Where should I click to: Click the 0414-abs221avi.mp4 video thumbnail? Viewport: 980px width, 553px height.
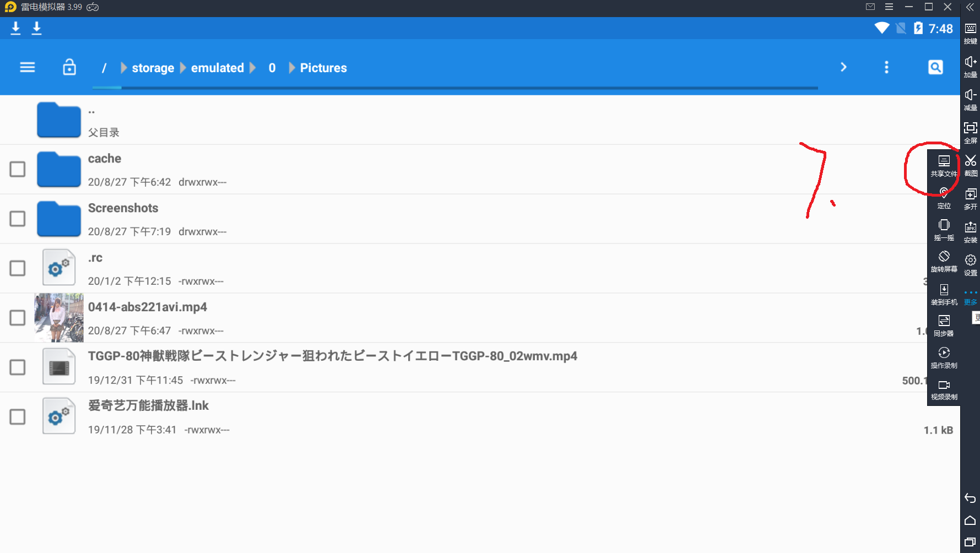coord(59,318)
